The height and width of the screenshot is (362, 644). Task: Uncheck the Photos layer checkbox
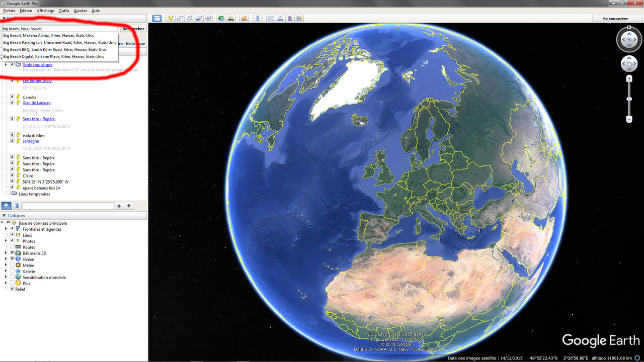(x=12, y=241)
